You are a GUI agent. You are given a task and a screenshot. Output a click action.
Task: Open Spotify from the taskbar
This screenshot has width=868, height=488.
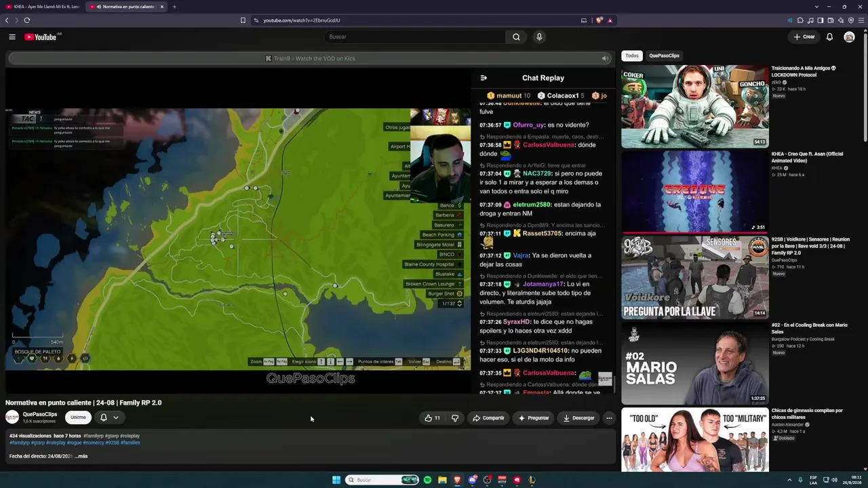coord(427,480)
